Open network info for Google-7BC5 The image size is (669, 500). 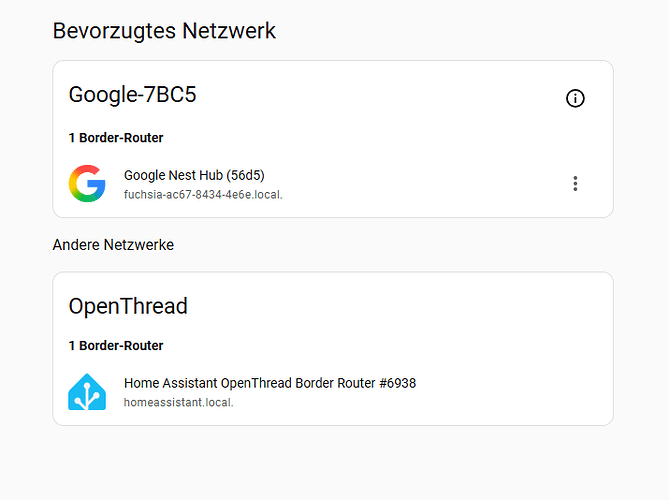coord(575,99)
